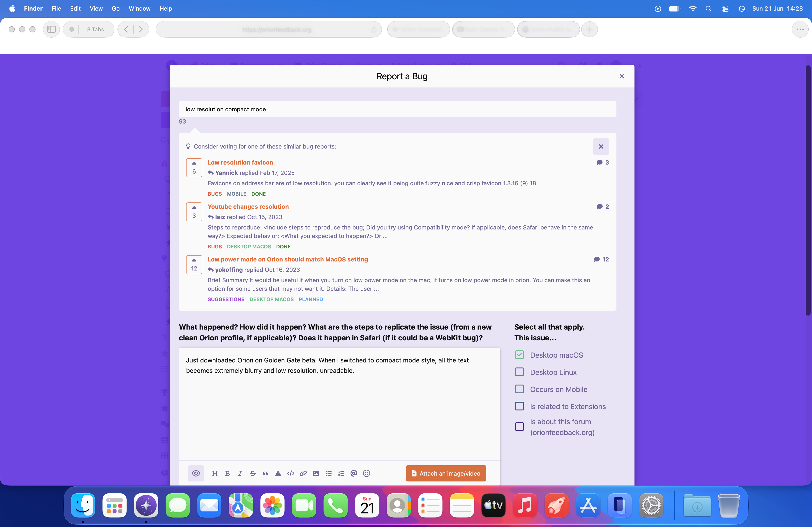Open the Help menu in menu bar

(166, 9)
